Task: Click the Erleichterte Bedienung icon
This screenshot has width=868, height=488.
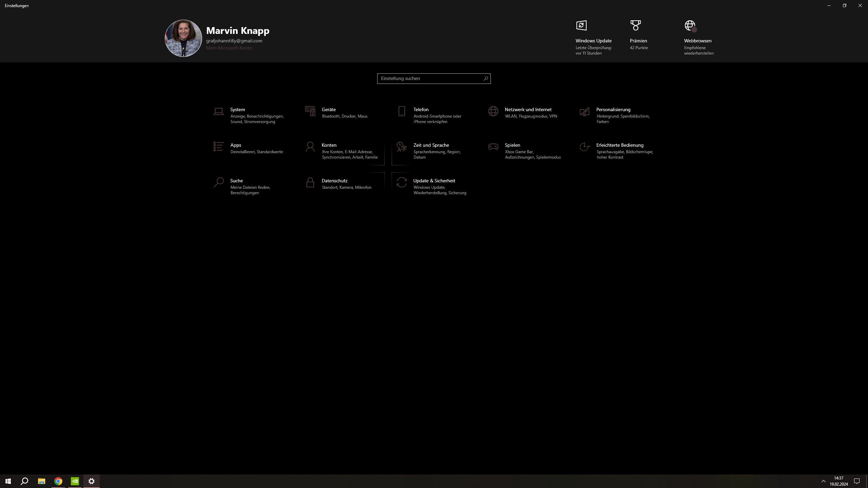Action: [x=585, y=147]
